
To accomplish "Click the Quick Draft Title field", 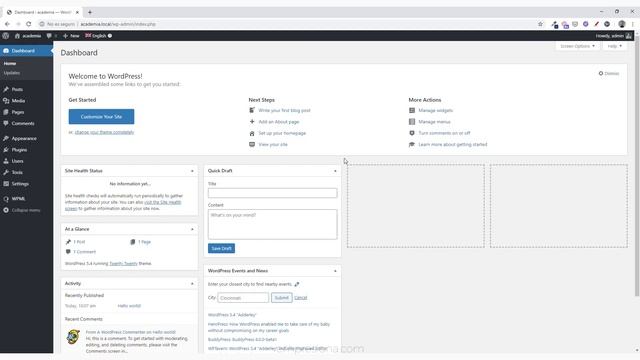I will click(x=272, y=193).
